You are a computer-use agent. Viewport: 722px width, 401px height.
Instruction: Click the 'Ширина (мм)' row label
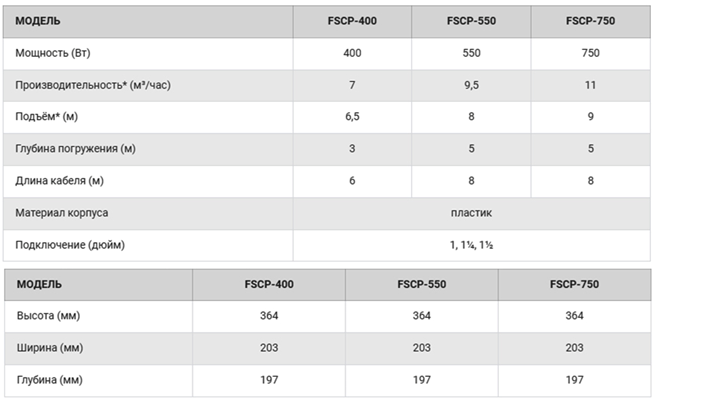(x=50, y=348)
